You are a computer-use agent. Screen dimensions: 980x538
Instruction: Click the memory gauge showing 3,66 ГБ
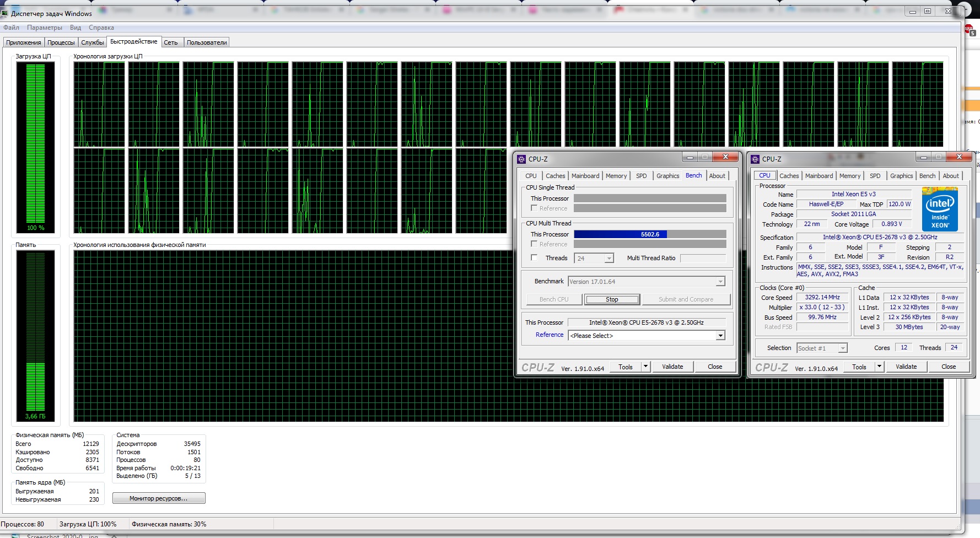(36, 336)
